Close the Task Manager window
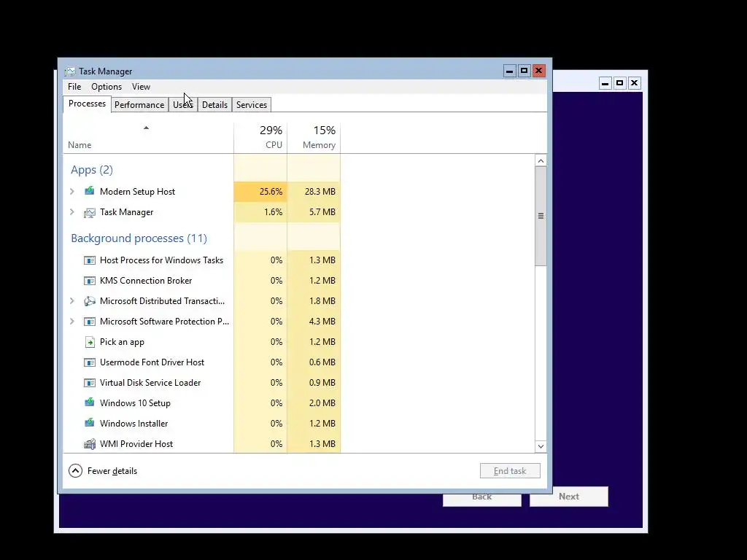The width and height of the screenshot is (747, 560). 539,71
